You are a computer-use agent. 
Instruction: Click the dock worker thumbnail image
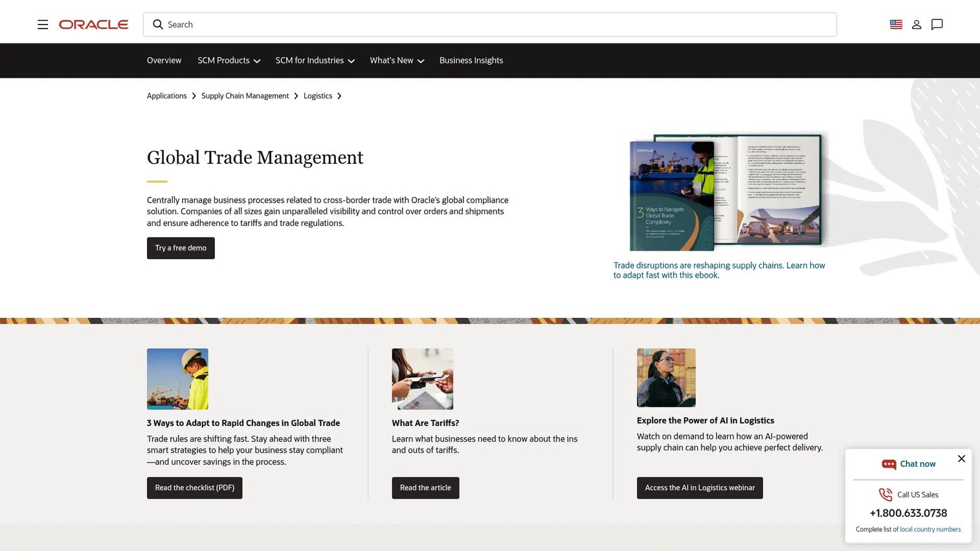(177, 379)
